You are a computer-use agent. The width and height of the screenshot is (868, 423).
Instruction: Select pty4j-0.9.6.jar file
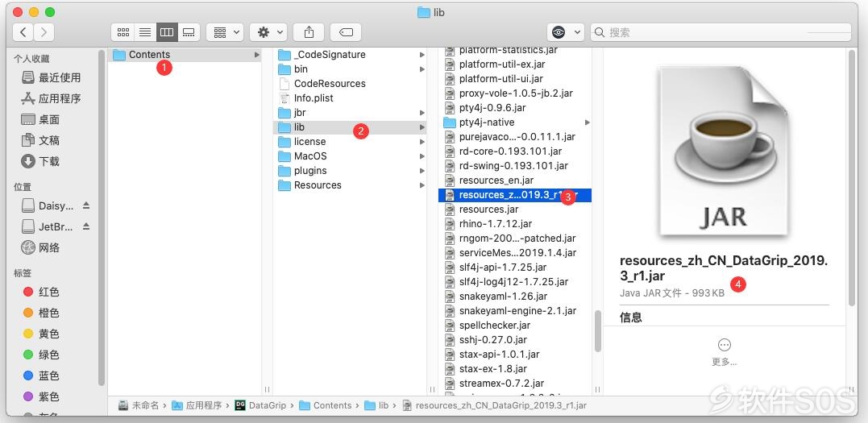515,107
